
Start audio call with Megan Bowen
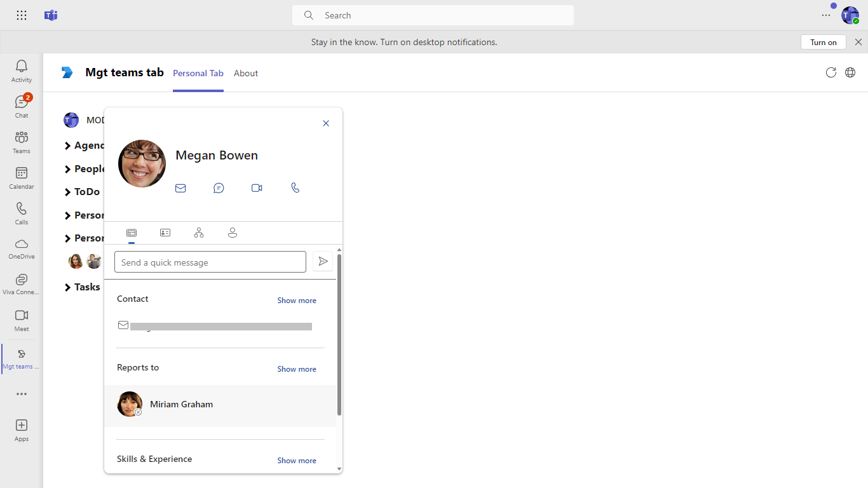pos(295,188)
